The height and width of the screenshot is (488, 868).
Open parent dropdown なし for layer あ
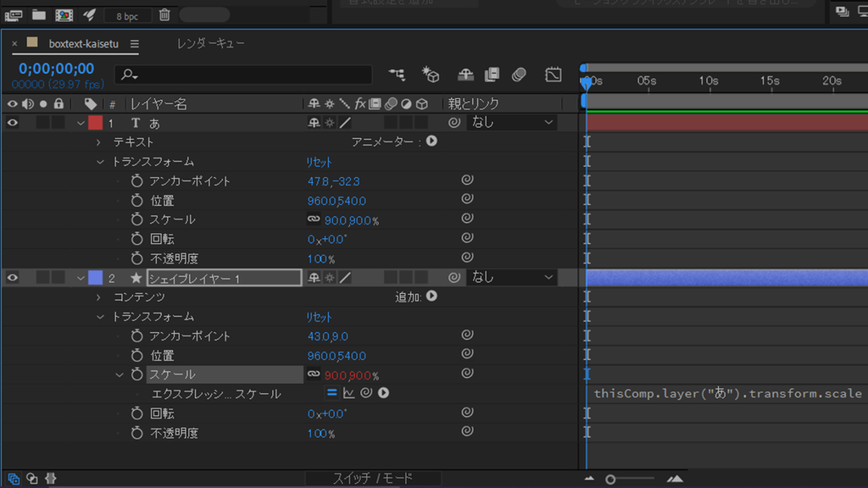(511, 122)
